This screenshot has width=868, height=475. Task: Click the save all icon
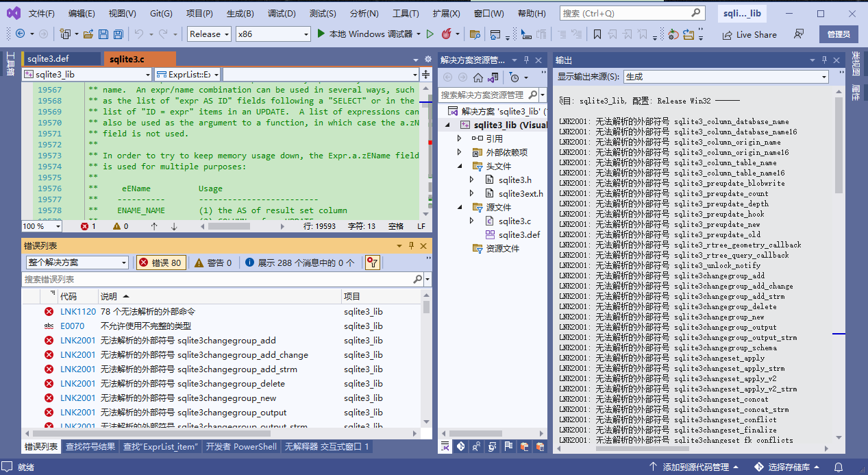pos(119,34)
